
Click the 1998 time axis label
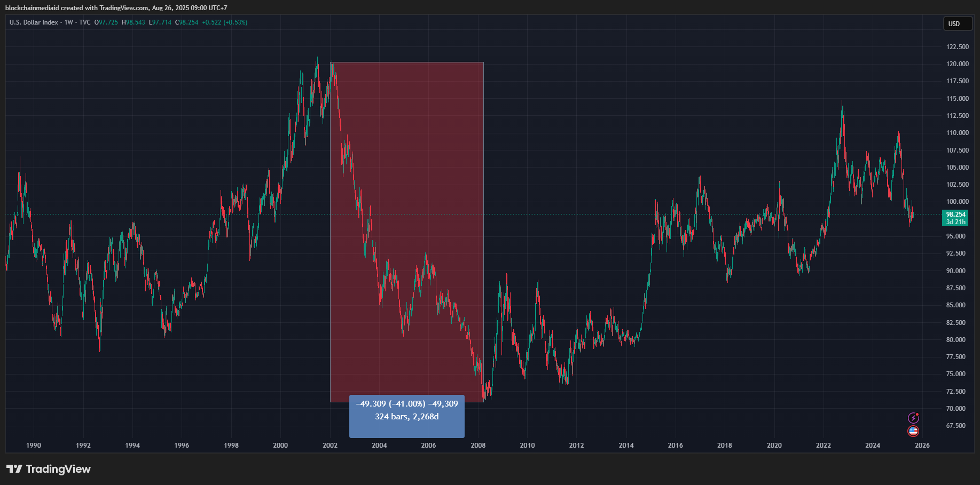[231, 446]
